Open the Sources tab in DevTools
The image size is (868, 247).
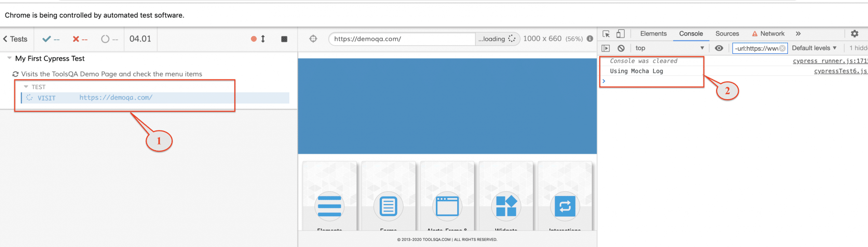point(727,34)
